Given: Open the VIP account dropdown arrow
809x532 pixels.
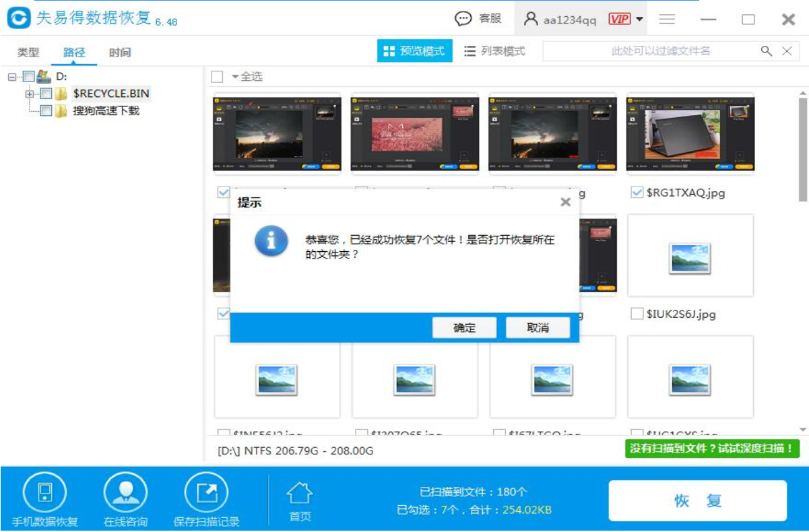Looking at the screenshot, I should tap(639, 20).
